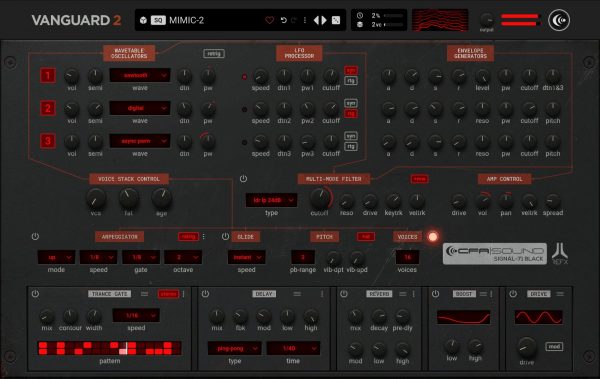Toggle the Reverb power button
Viewport: 600px width, 379px height.
pyautogui.click(x=344, y=294)
